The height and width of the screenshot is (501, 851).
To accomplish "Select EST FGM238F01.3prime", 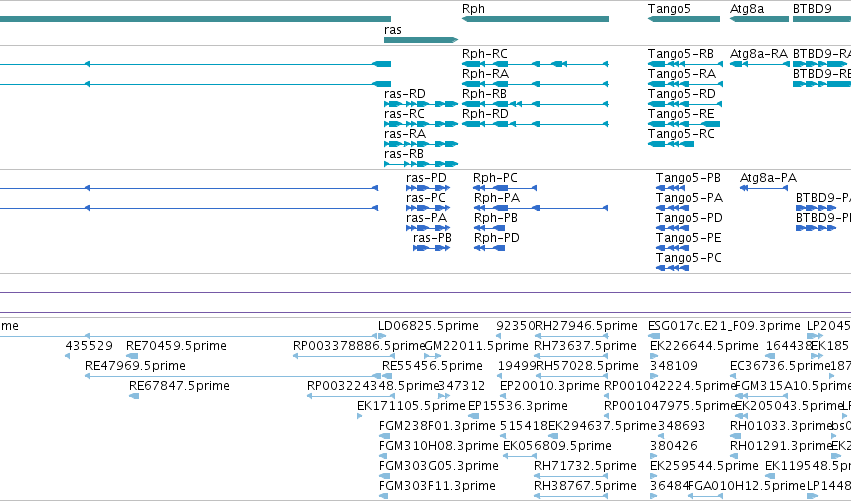I will point(437,426).
